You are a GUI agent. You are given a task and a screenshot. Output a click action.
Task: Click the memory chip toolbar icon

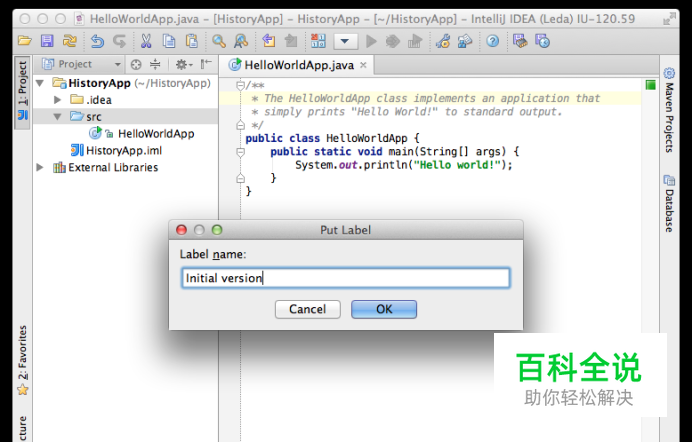point(520,41)
